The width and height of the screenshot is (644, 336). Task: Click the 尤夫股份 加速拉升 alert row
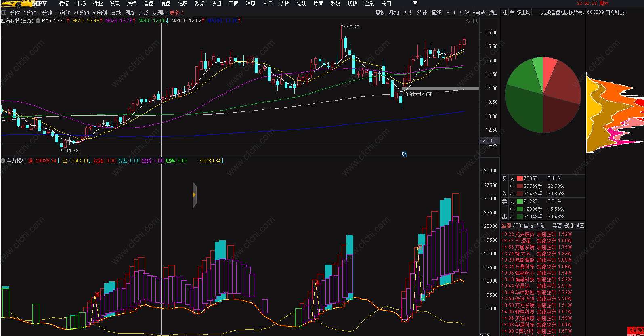(x=537, y=234)
